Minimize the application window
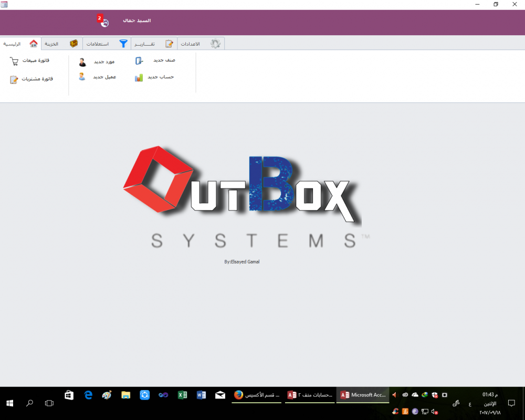Image resolution: width=525 pixels, height=420 pixels. tap(477, 4)
